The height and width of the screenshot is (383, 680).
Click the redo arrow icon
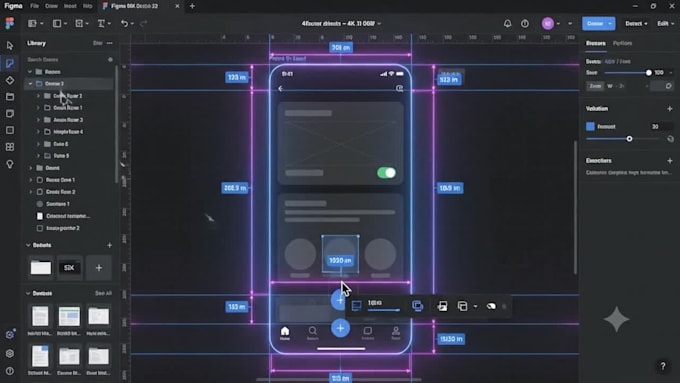[144, 23]
